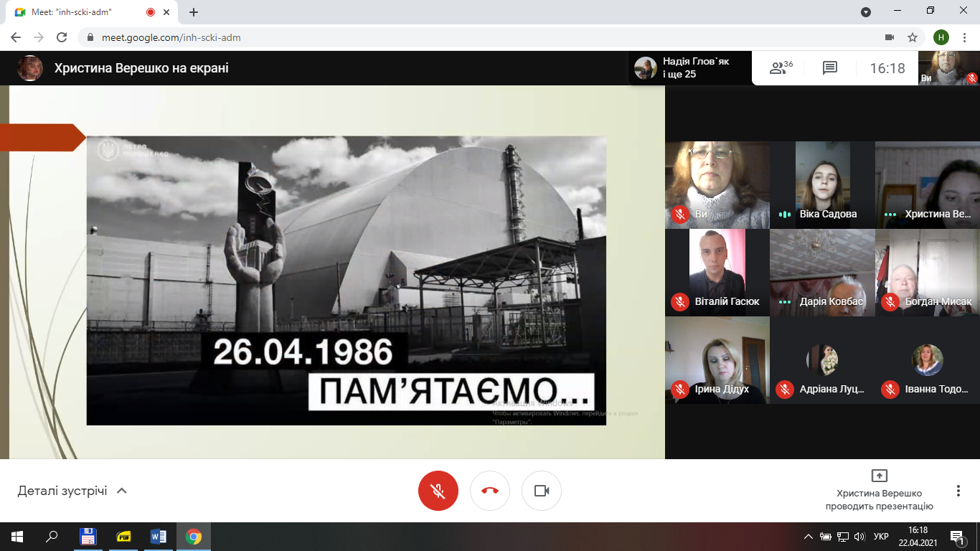Unmute the microphone
Image resolution: width=980 pixels, height=551 pixels.
[438, 491]
